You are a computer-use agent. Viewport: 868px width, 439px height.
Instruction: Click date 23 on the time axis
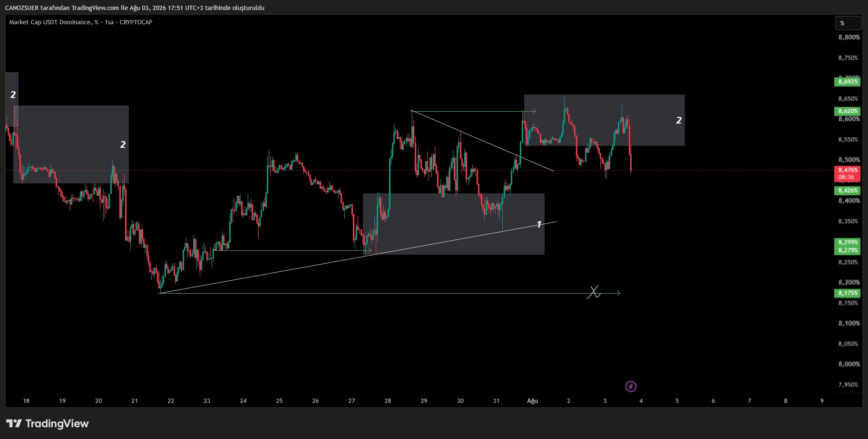point(207,401)
